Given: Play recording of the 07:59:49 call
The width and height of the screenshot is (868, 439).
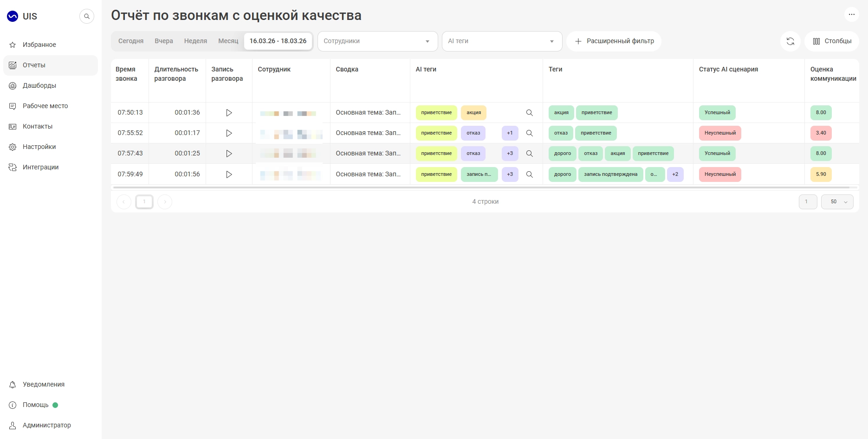Looking at the screenshot, I should (x=229, y=174).
